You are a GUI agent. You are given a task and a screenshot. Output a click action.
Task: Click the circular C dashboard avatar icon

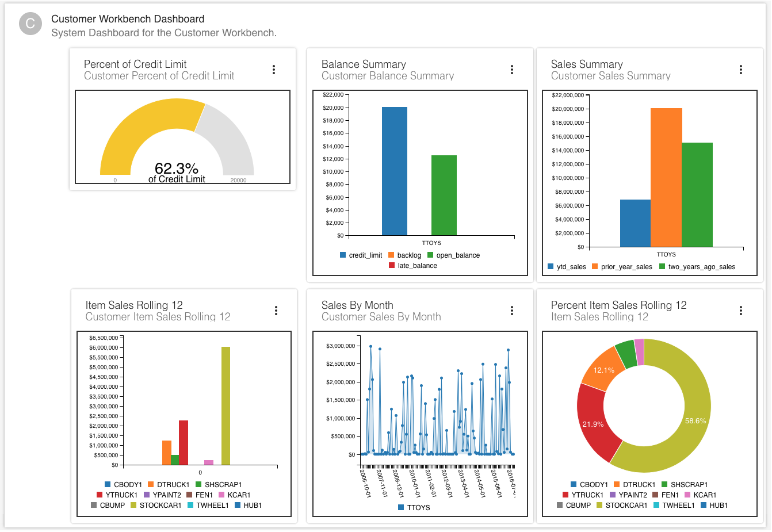30,24
